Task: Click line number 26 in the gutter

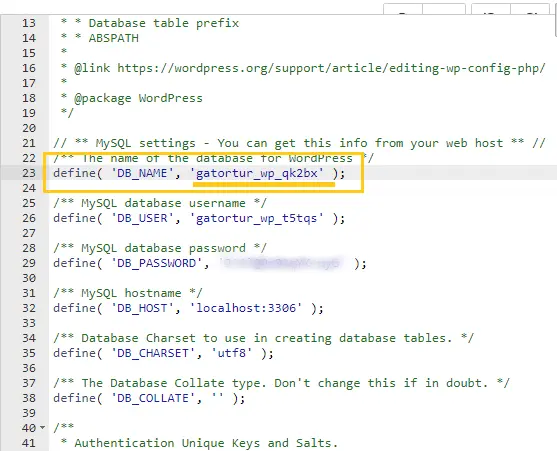Action: click(29, 218)
